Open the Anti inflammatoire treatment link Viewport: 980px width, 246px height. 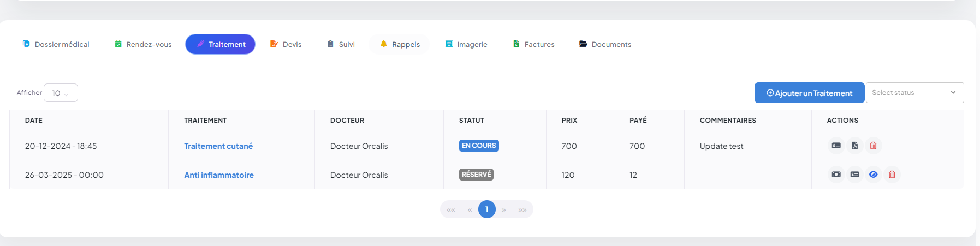219,175
